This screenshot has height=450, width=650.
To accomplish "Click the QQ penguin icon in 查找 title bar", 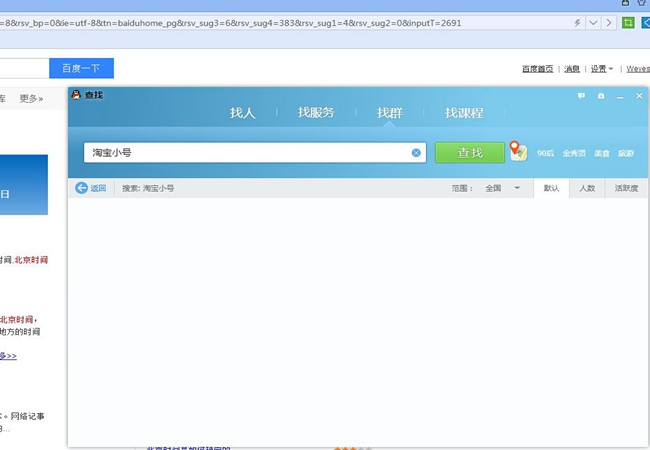I will coord(76,95).
